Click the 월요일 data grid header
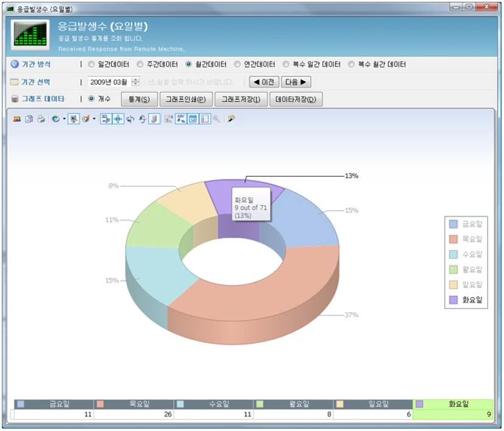This screenshot has height=431, width=504. (293, 404)
